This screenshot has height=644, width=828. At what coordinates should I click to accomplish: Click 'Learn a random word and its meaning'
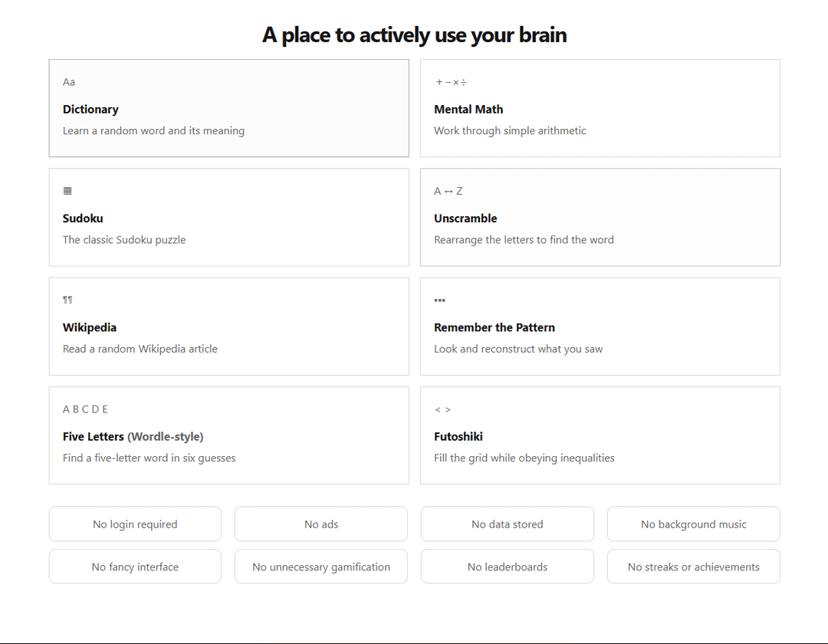153,130
